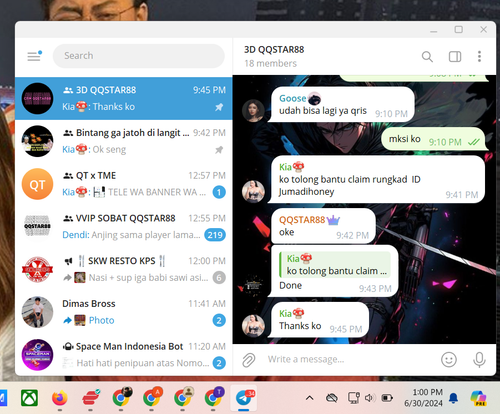Open Bintang ga jatoh di langit chat

(x=124, y=141)
